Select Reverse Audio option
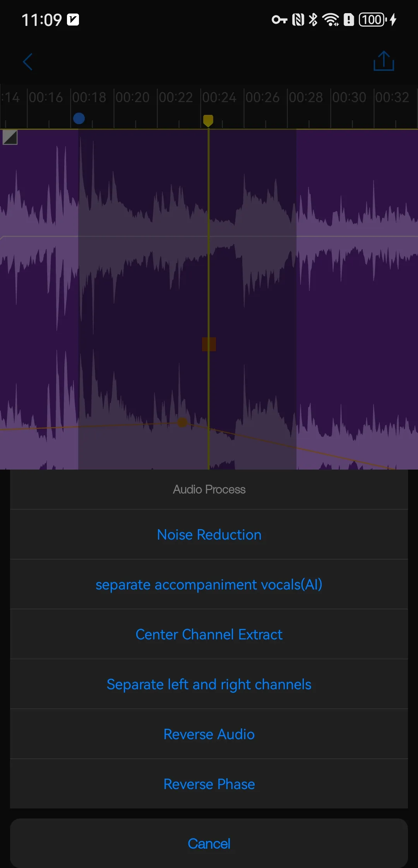 point(209,734)
